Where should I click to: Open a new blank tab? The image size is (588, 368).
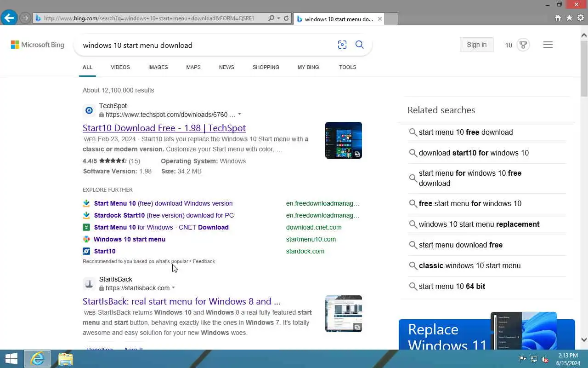point(391,19)
